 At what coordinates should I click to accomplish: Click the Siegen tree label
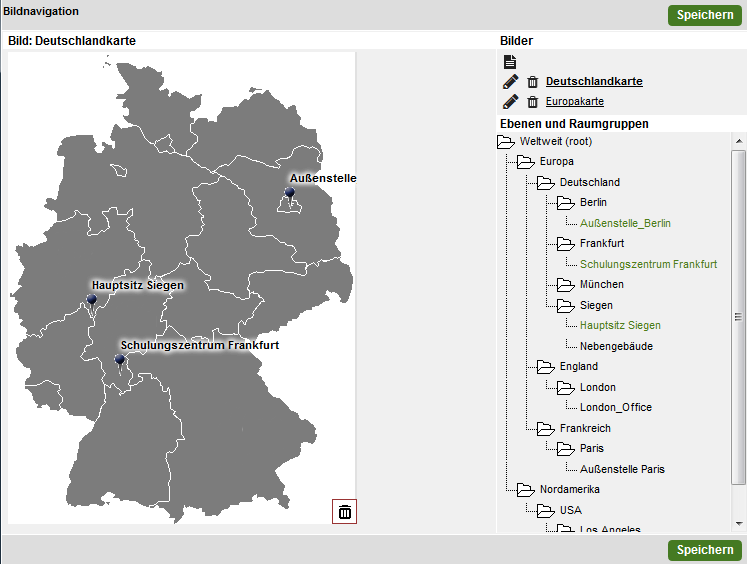(x=596, y=305)
